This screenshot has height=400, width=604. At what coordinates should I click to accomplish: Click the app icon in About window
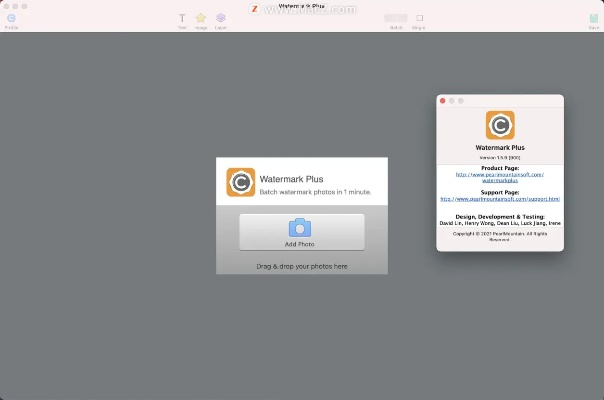[x=500, y=125]
